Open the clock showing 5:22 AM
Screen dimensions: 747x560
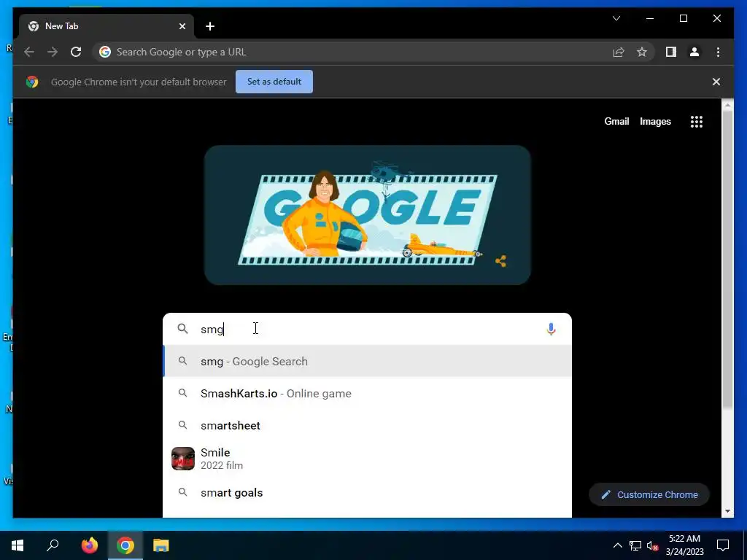684,545
